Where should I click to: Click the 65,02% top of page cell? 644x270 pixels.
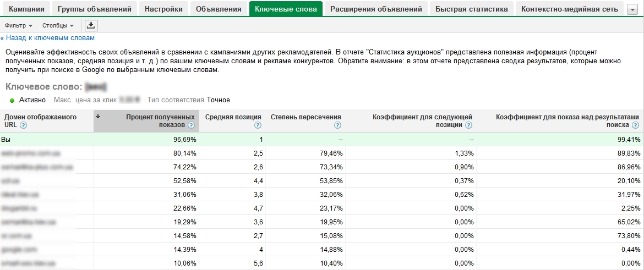coord(629,222)
